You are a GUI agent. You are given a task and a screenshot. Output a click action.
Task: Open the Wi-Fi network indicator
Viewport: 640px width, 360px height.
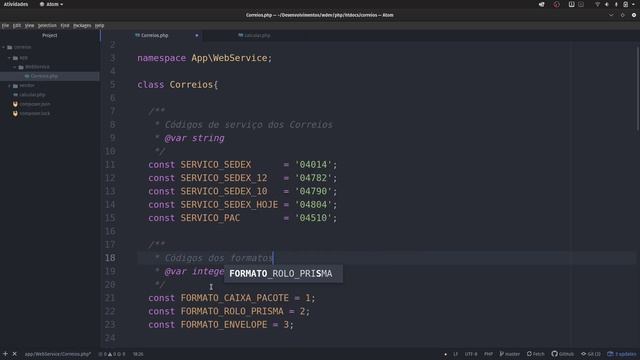pyautogui.click(x=597, y=4)
